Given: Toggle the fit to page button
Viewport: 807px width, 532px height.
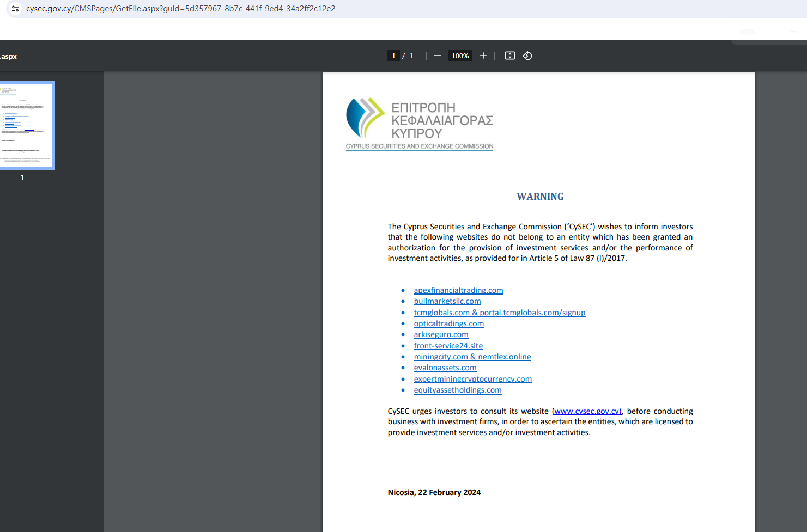Looking at the screenshot, I should pyautogui.click(x=510, y=56).
